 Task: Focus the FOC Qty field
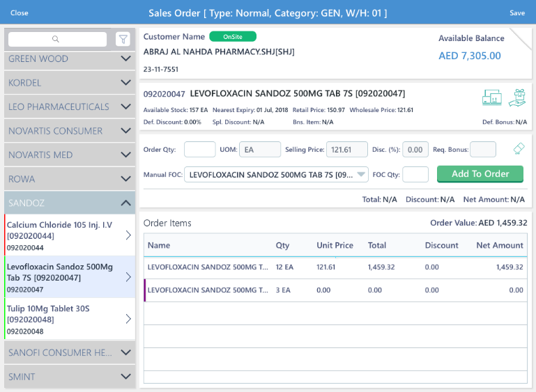tap(415, 175)
